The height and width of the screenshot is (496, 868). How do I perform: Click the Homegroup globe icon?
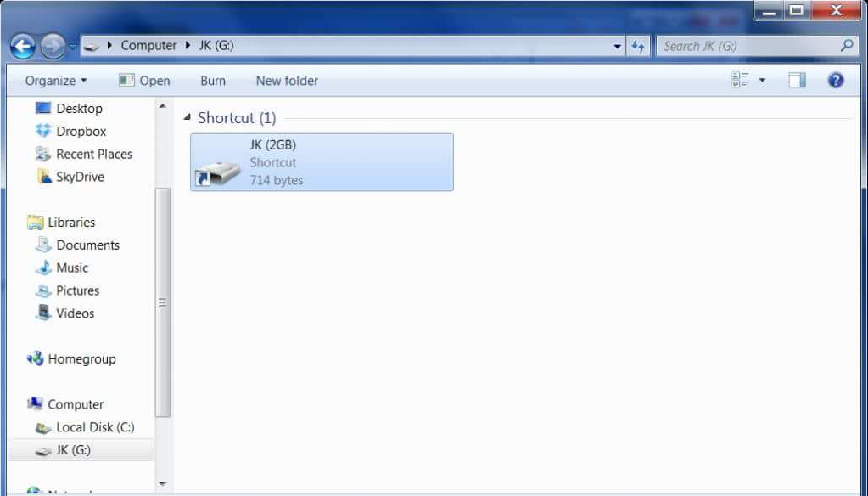click(35, 358)
